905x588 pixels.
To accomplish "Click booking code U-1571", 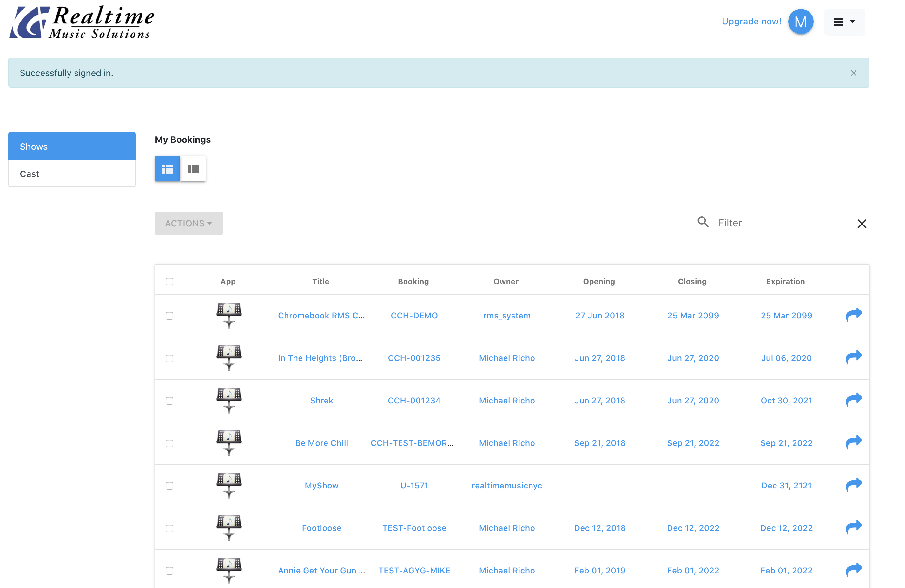I will click(414, 486).
